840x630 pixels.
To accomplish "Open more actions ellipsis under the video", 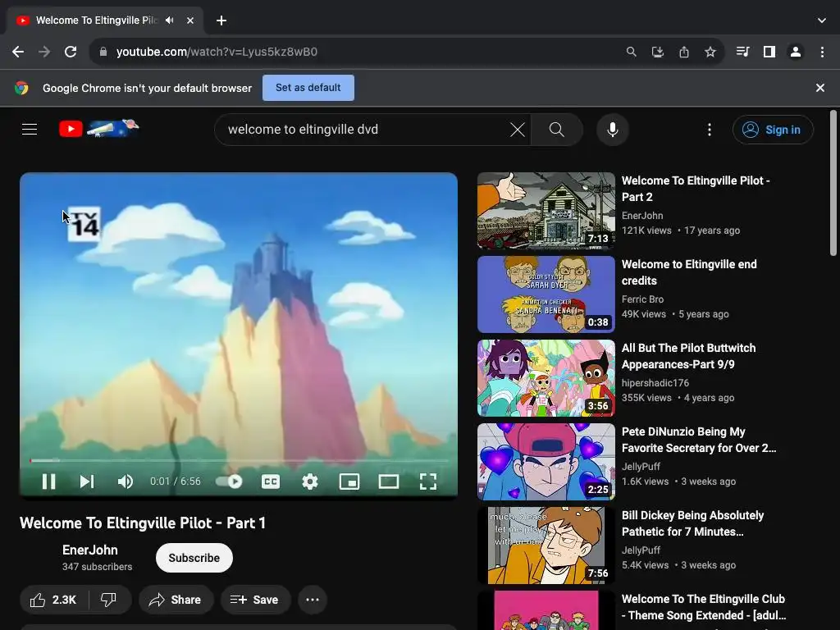I will pyautogui.click(x=313, y=600).
